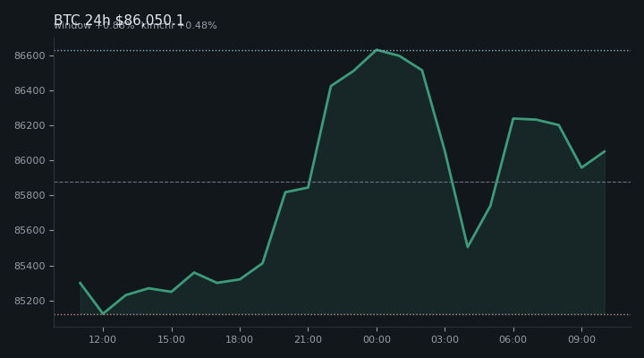Click the BTC 24h $86,050.1 title
The height and width of the screenshot is (358, 644).
(x=119, y=20)
